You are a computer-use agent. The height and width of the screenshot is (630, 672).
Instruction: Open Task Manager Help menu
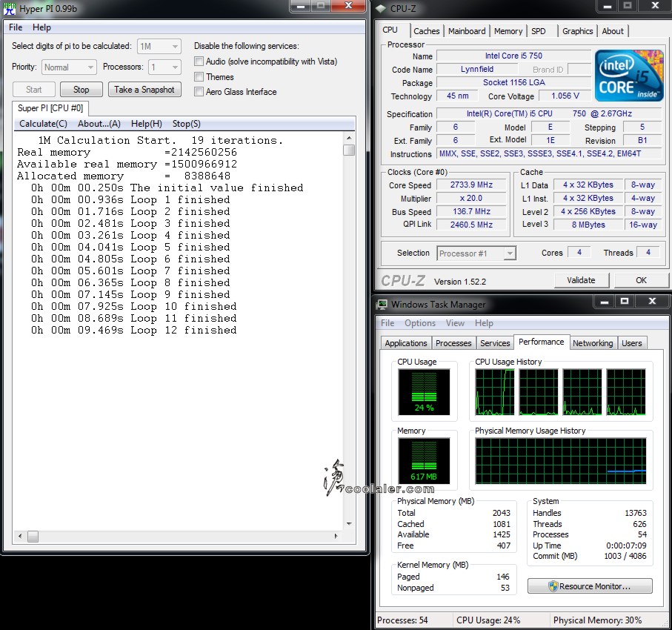pos(484,323)
